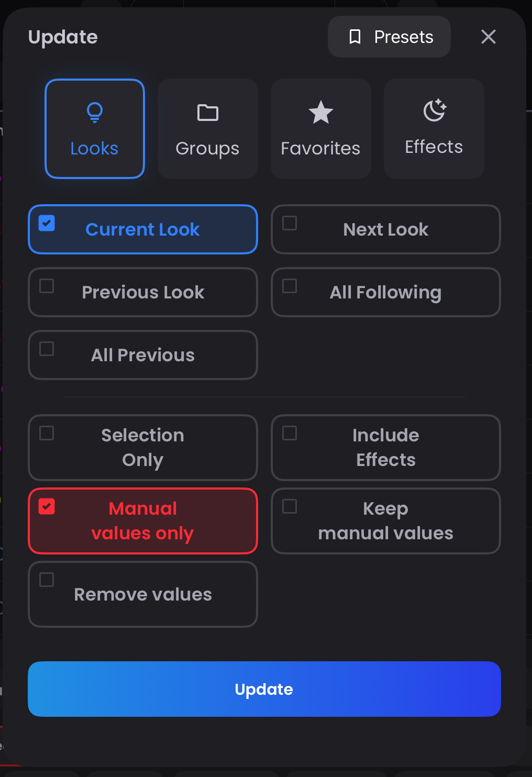Click the bookmark icon beside Presets
The image size is (532, 777).
[355, 37]
